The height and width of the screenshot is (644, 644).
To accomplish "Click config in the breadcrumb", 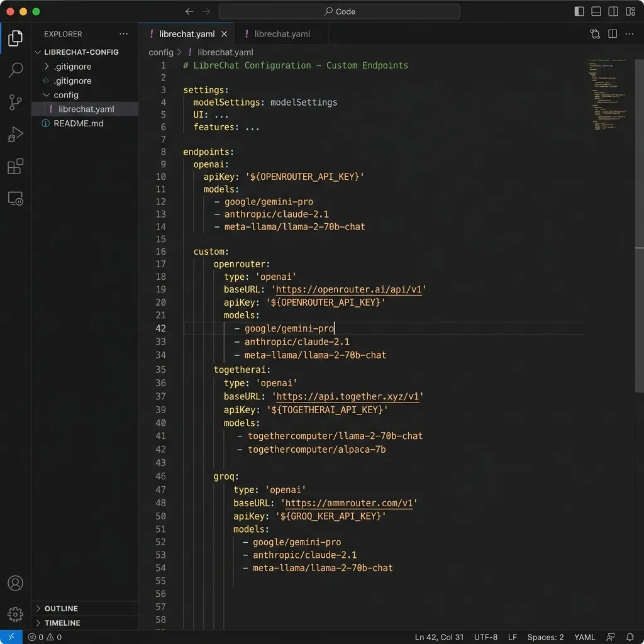I will click(161, 52).
